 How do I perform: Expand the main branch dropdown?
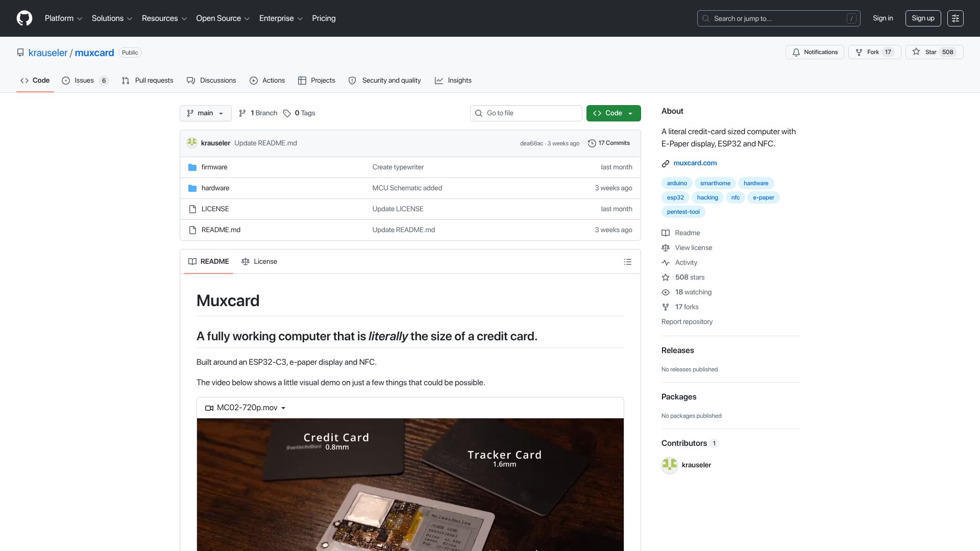tap(206, 113)
